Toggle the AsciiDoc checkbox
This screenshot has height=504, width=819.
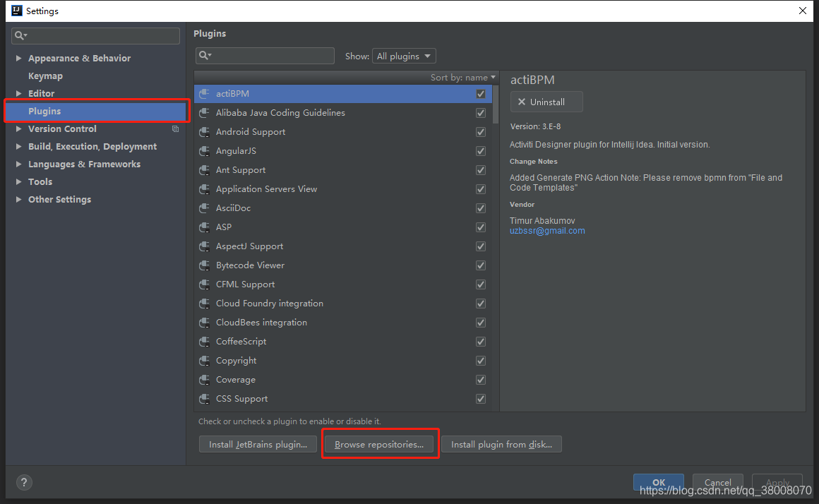tap(481, 208)
